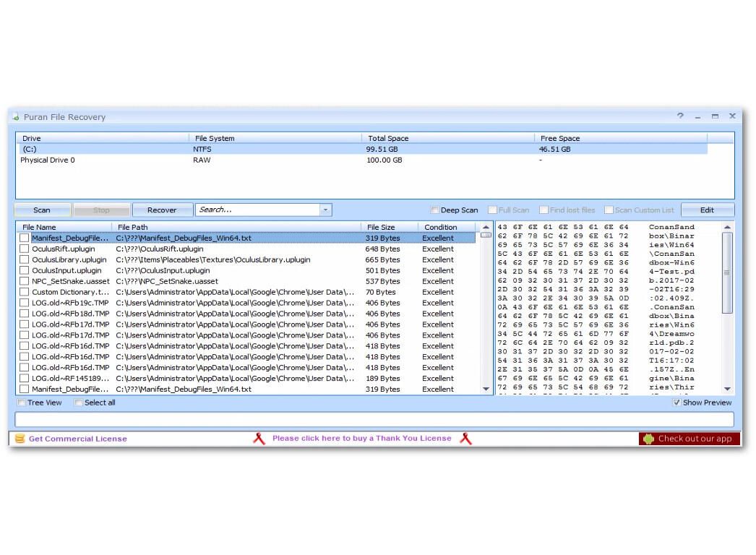756x555 pixels.
Task: Enable the Tree View checkbox
Action: click(x=22, y=403)
